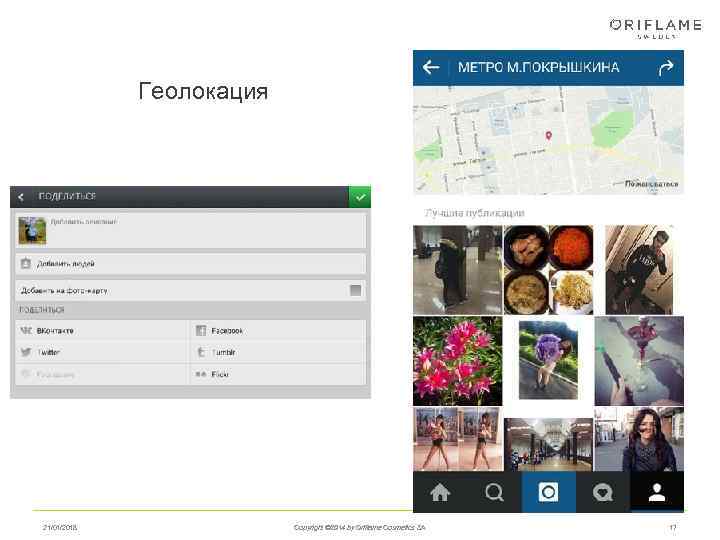Open the photo of a person in a metro station

tap(457, 270)
